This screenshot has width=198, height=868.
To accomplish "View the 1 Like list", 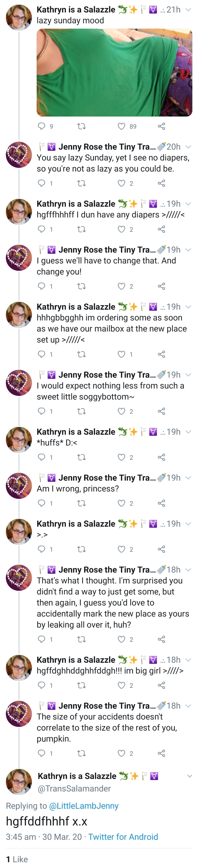I will click(x=17, y=859).
